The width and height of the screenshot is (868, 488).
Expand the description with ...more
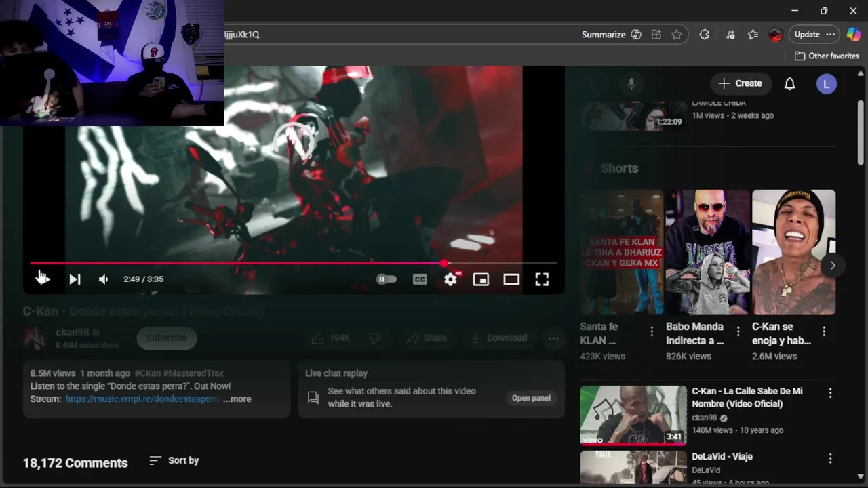point(237,399)
